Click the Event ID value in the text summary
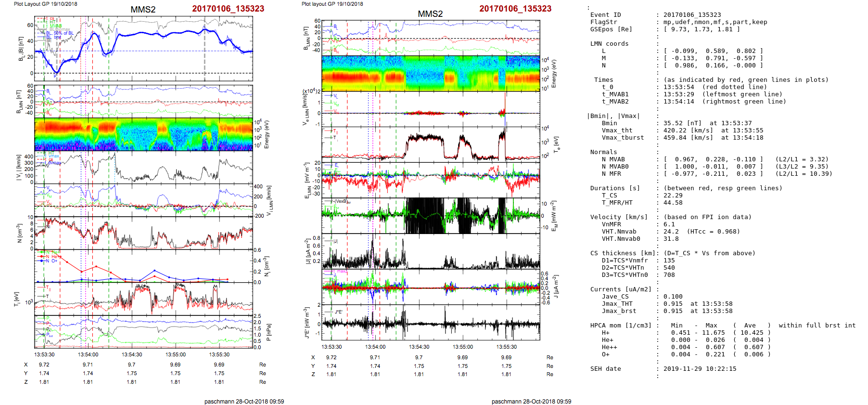This screenshot has height=405, width=868. click(x=685, y=15)
